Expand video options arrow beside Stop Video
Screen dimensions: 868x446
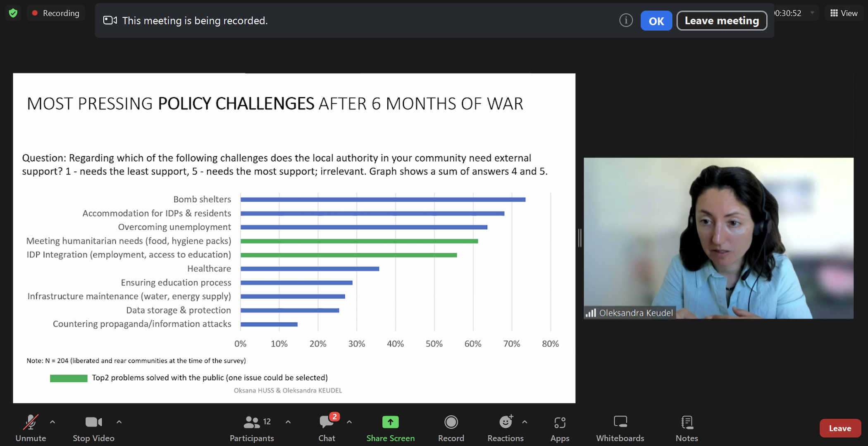119,422
